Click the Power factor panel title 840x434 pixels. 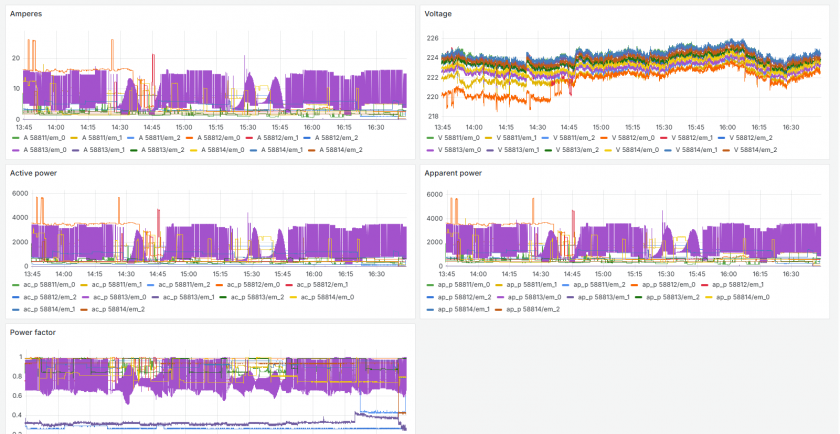pos(33,332)
